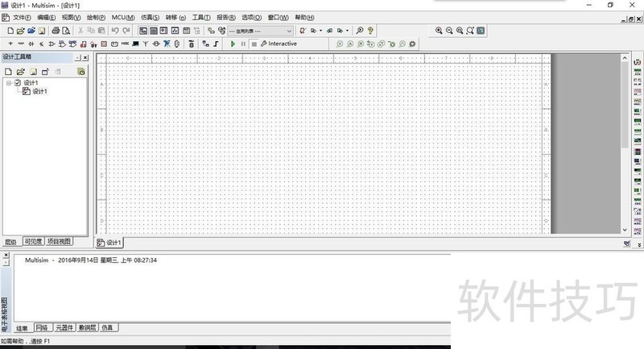Image resolution: width=644 pixels, height=349 pixels.
Task: Run the simulation
Action: click(233, 44)
